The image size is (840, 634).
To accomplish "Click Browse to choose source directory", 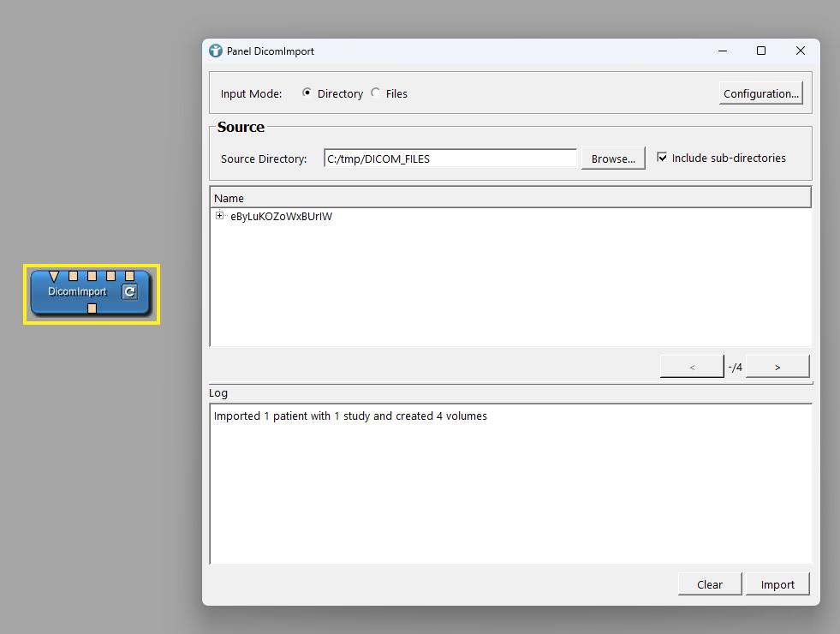I will (x=613, y=158).
